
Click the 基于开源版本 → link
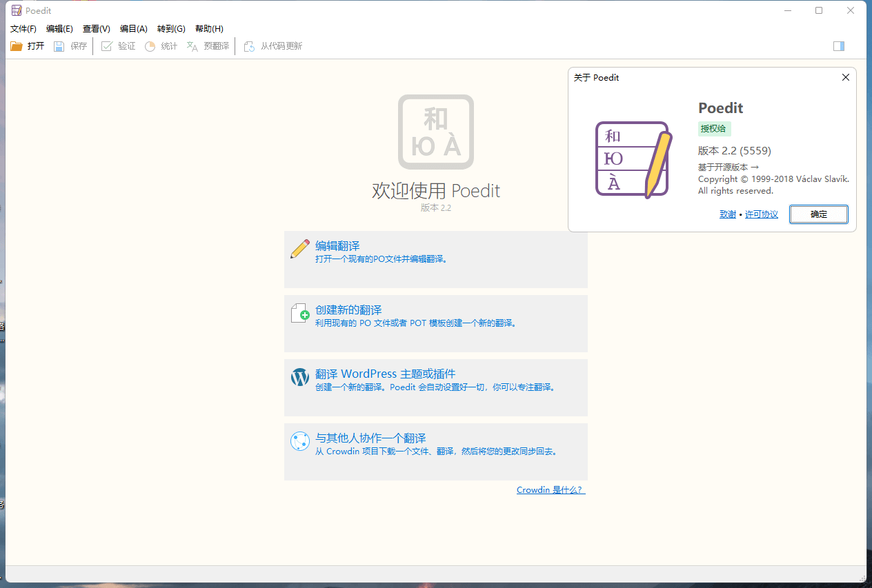tap(729, 167)
